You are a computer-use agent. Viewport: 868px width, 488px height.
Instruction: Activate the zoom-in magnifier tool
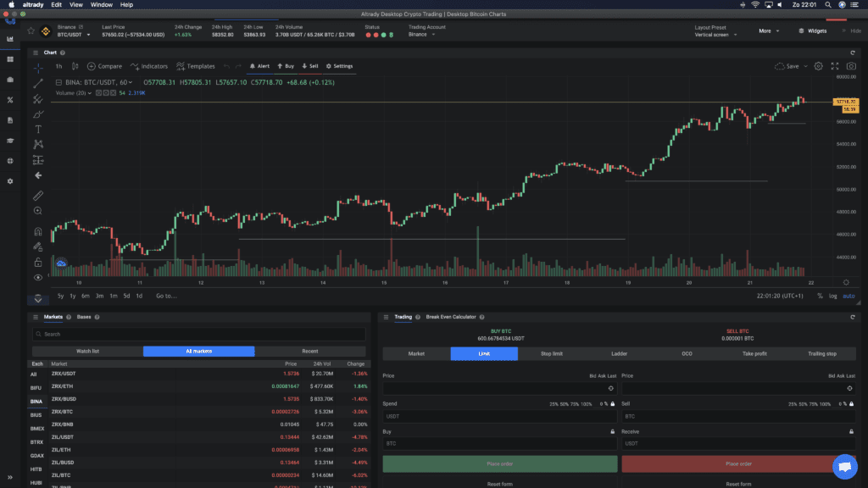pos(38,211)
